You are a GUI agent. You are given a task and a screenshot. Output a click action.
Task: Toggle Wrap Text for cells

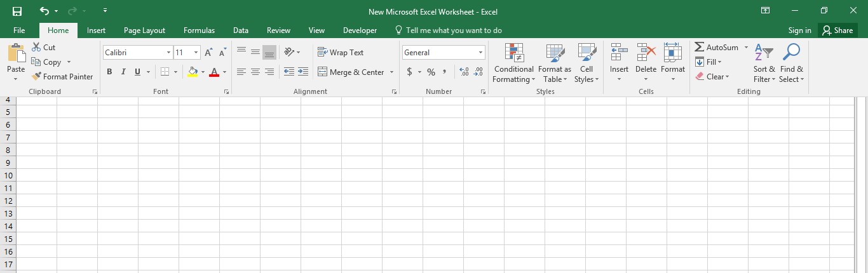tap(341, 53)
